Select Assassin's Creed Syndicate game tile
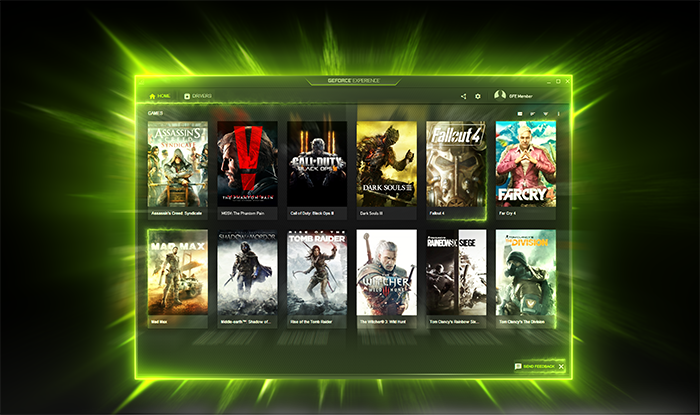This screenshot has width=700, height=415. click(x=178, y=170)
